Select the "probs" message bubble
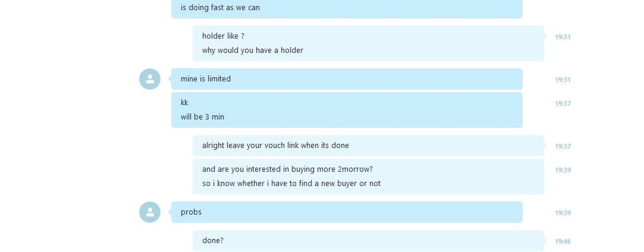The image size is (644, 252). pos(347,212)
